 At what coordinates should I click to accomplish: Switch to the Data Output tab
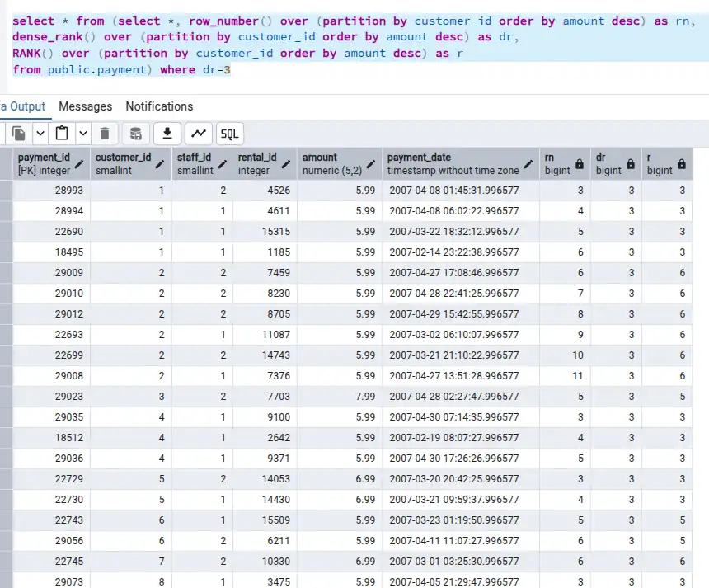(x=22, y=106)
